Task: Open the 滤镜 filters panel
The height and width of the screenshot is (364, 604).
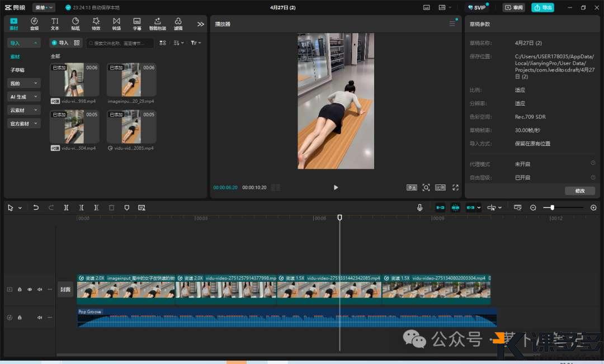Action: 178,23
